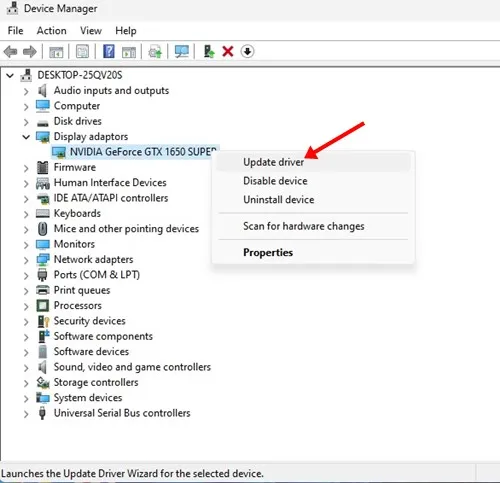The height and width of the screenshot is (483, 500).
Task: Expand Universal Serial Bus controllers
Action: point(26,414)
